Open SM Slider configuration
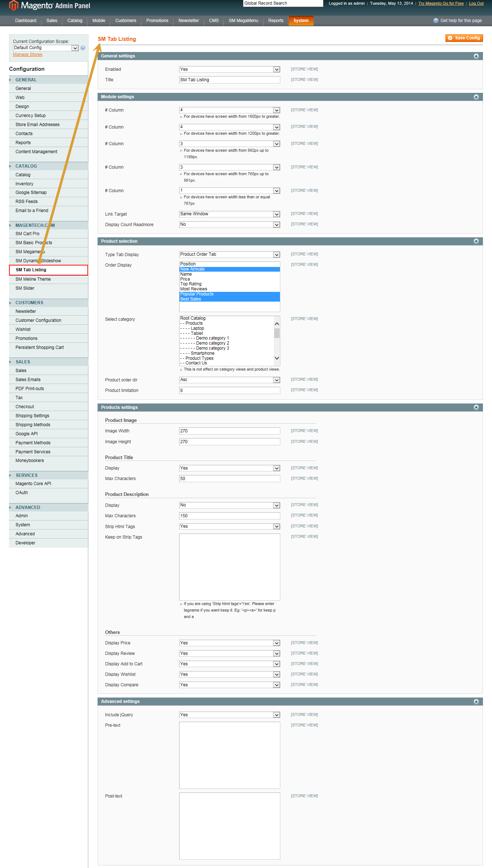This screenshot has width=492, height=868. click(25, 288)
